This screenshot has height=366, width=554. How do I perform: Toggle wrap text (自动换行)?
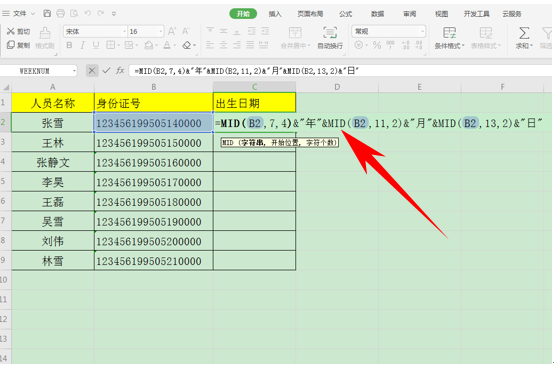(x=330, y=38)
